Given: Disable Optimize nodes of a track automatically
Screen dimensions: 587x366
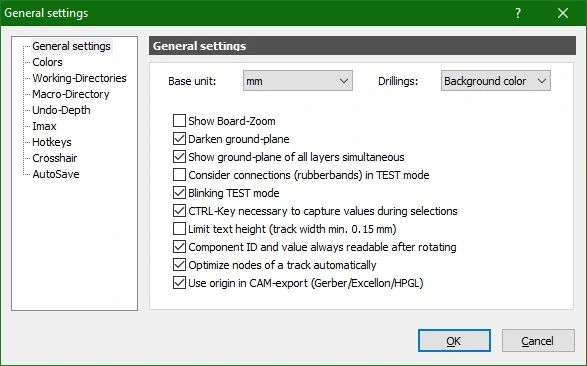Looking at the screenshot, I should (179, 265).
